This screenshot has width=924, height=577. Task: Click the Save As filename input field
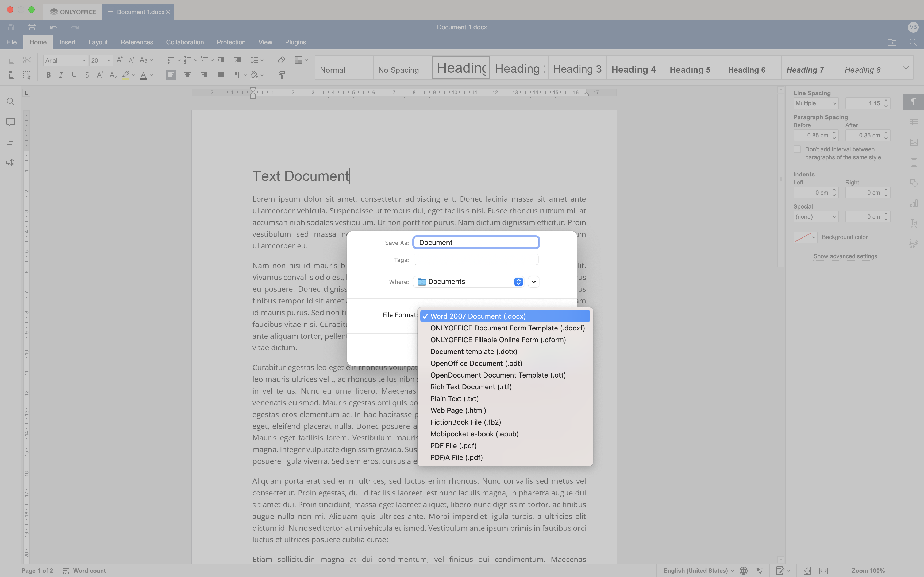[475, 242]
